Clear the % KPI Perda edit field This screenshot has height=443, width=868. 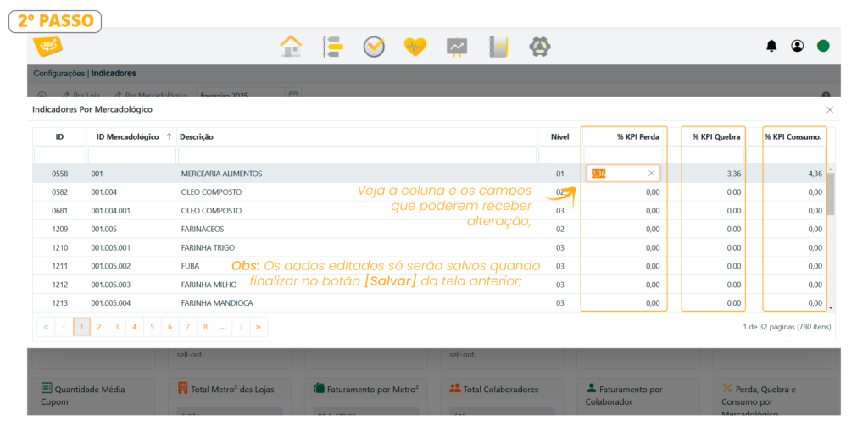[651, 173]
